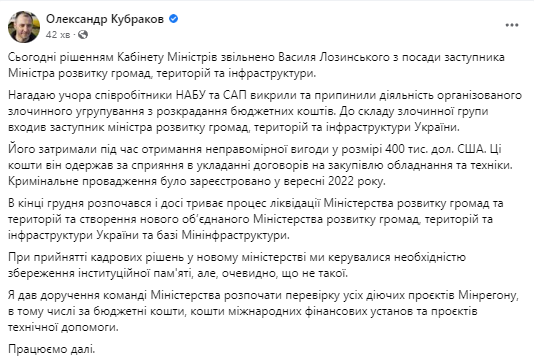Screen dimensions: 534x360
Task: Open the post via the 42 хв timestamp
Action: (58, 35)
